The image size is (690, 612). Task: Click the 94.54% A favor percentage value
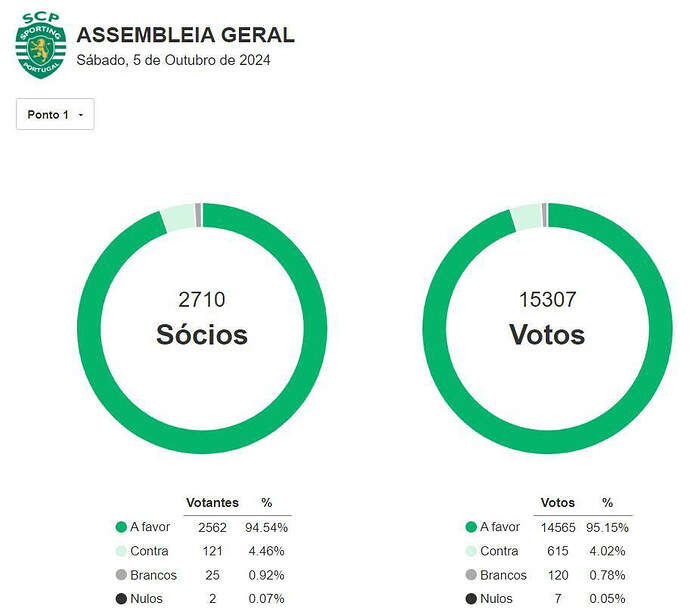(267, 527)
